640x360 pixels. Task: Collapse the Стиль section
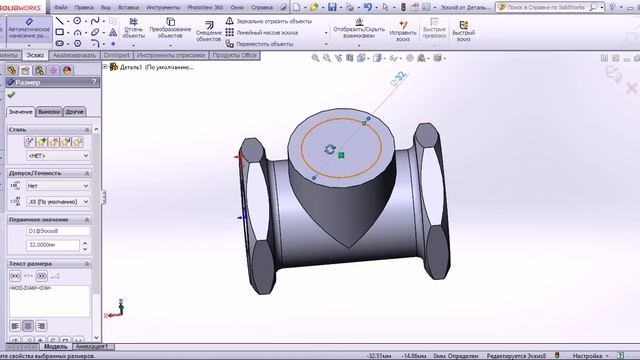click(x=87, y=129)
